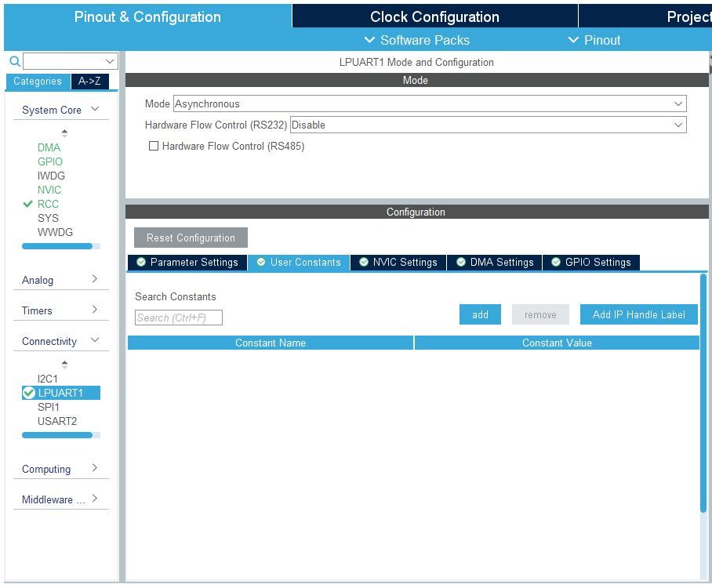
Task: Select the User Constants tab
Action: click(299, 262)
